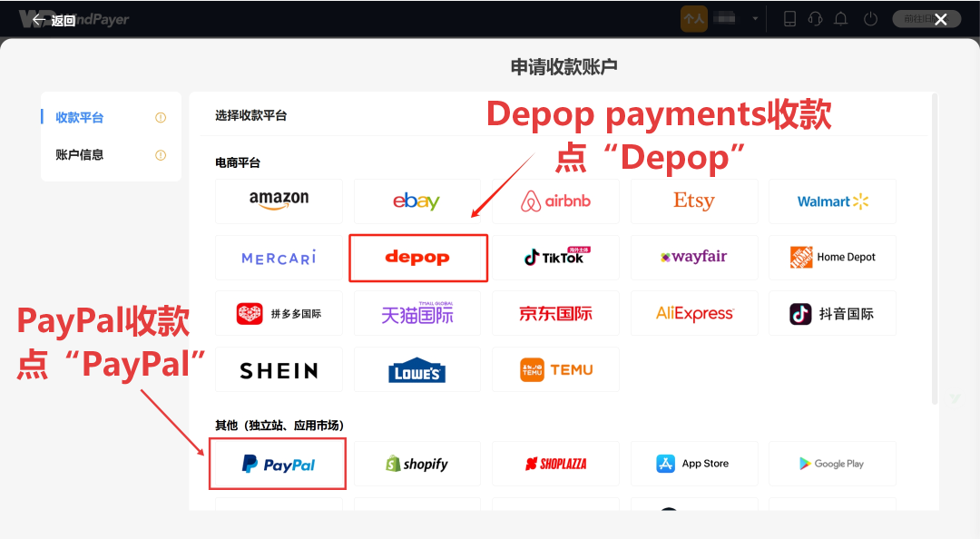Choose the Lowe's platform card
The image size is (980, 539).
[x=417, y=369]
